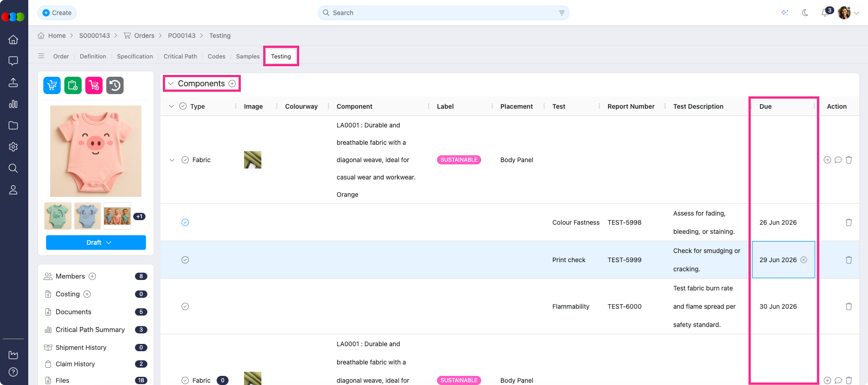Viewport: 868px width, 385px height.
Task: Add costing with the plus icon
Action: [x=87, y=294]
